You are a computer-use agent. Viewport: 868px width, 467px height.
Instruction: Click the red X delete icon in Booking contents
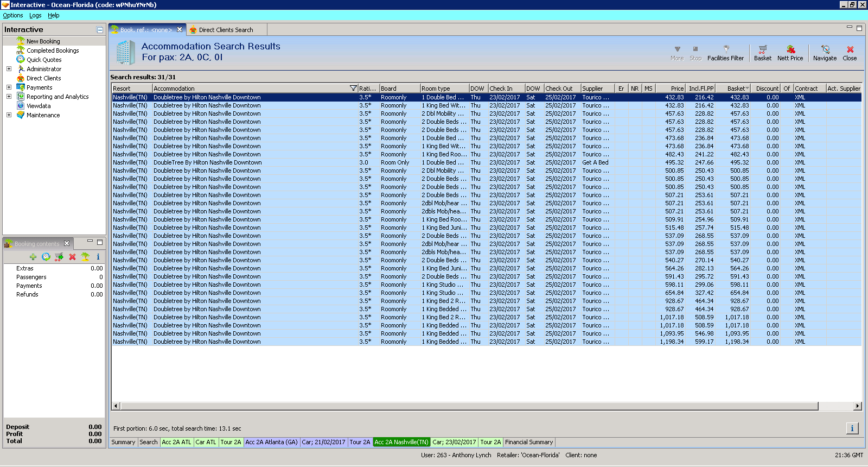[72, 257]
